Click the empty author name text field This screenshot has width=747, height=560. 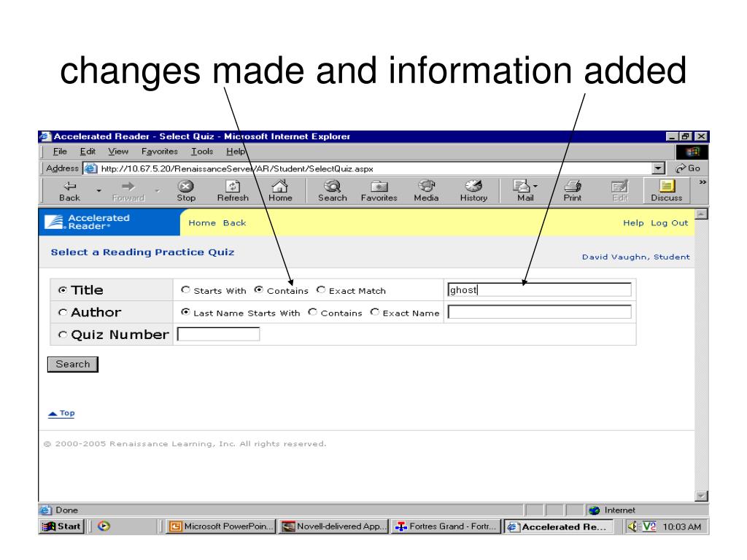tap(539, 312)
